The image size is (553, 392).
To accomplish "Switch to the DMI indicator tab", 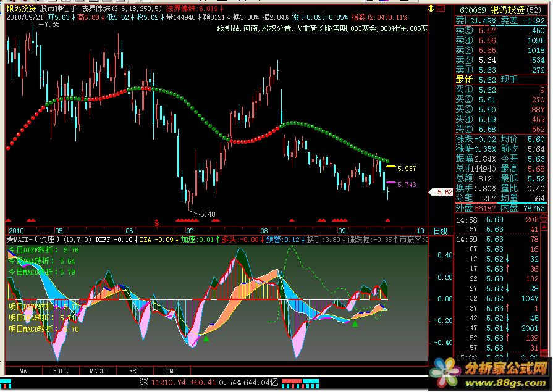I will coord(171,371).
